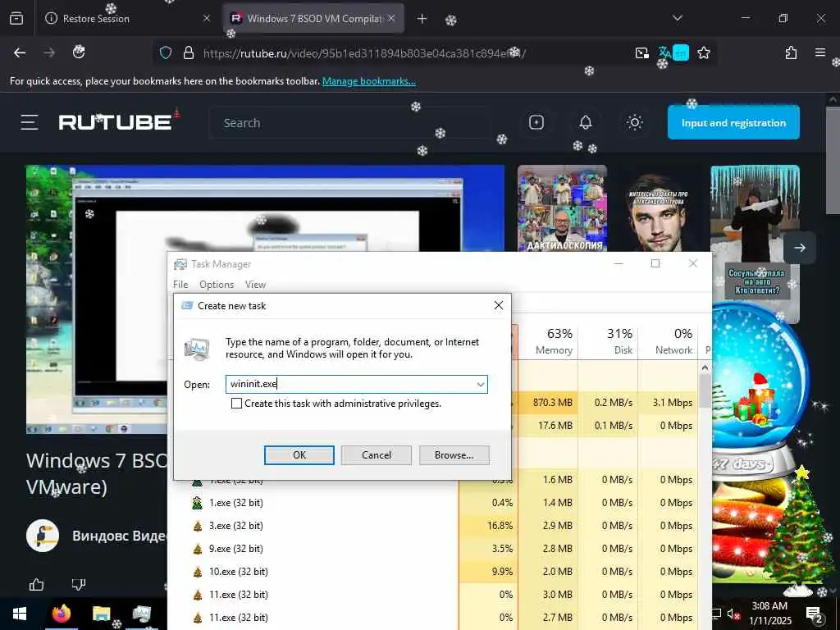Open Rutube notifications bell
The image size is (840, 630).
pos(586,123)
